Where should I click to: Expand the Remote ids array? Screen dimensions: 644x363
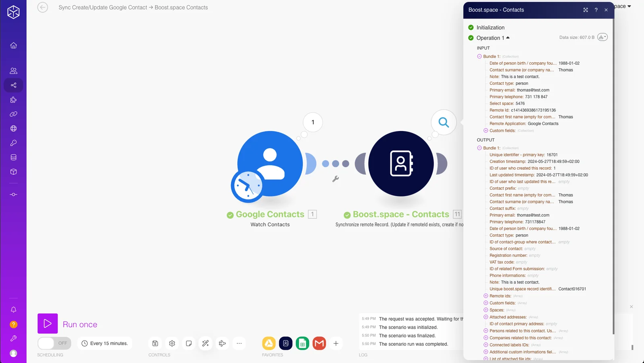[486, 296]
